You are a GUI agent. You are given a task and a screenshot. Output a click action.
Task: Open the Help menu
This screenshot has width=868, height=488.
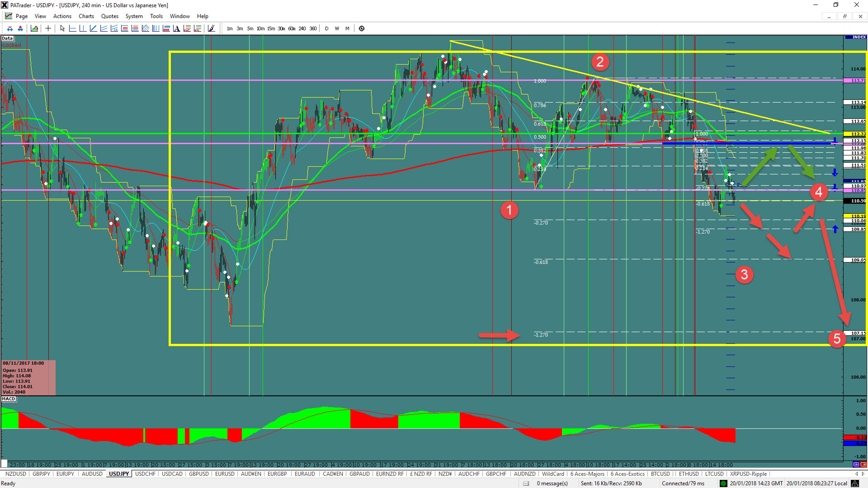click(203, 16)
